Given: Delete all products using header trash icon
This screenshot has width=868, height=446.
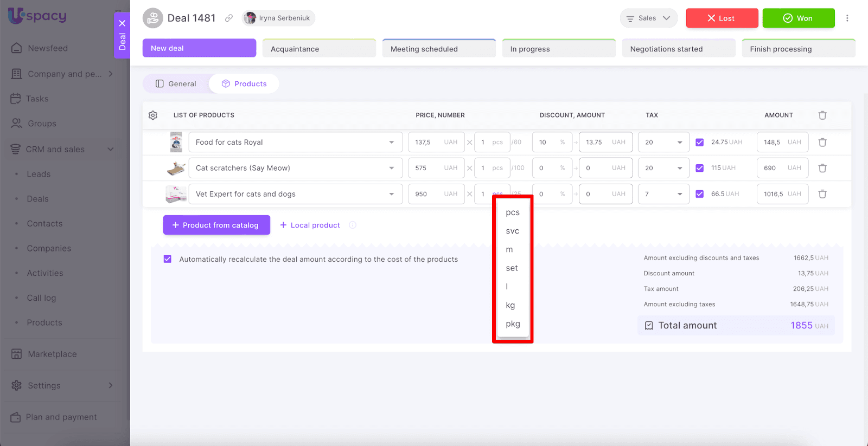Looking at the screenshot, I should [822, 115].
